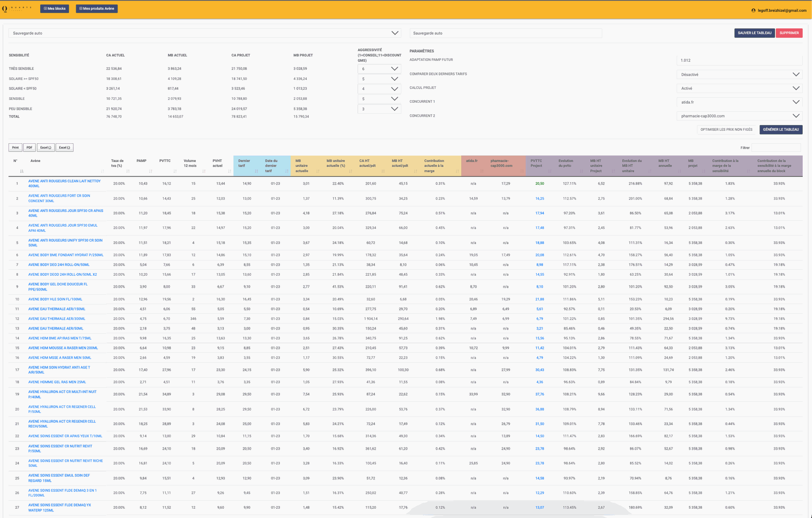Export table with PDF button
Screen dimensions: 812x518
tap(29, 148)
